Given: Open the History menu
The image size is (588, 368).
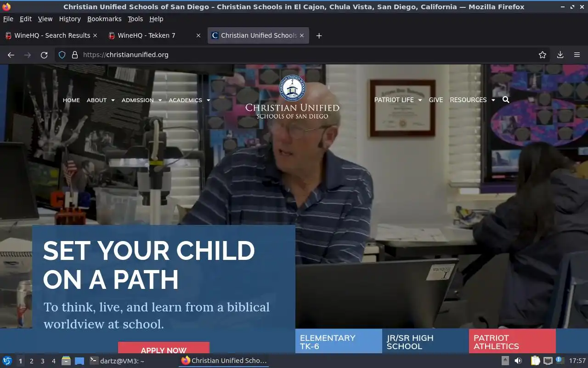Looking at the screenshot, I should point(70,19).
